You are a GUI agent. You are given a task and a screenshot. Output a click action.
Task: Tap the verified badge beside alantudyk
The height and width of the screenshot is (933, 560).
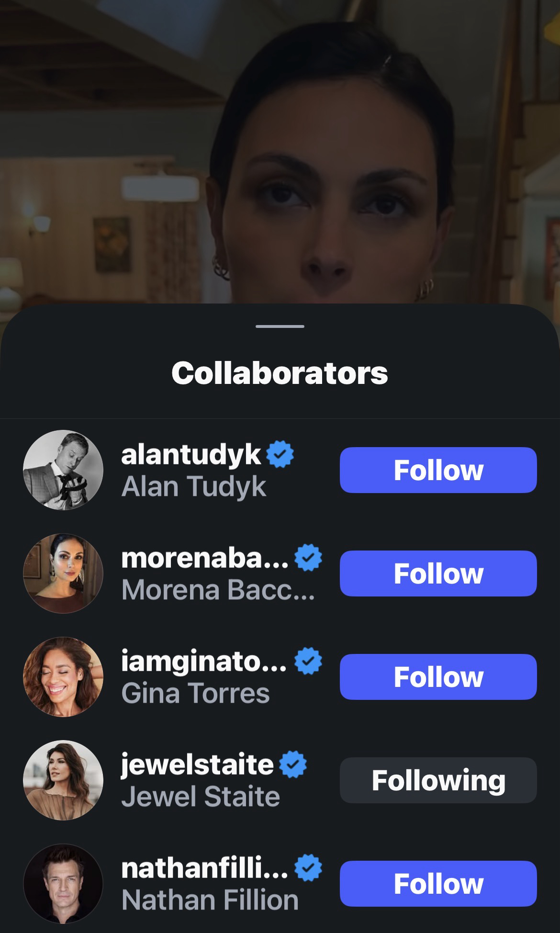pos(280,455)
